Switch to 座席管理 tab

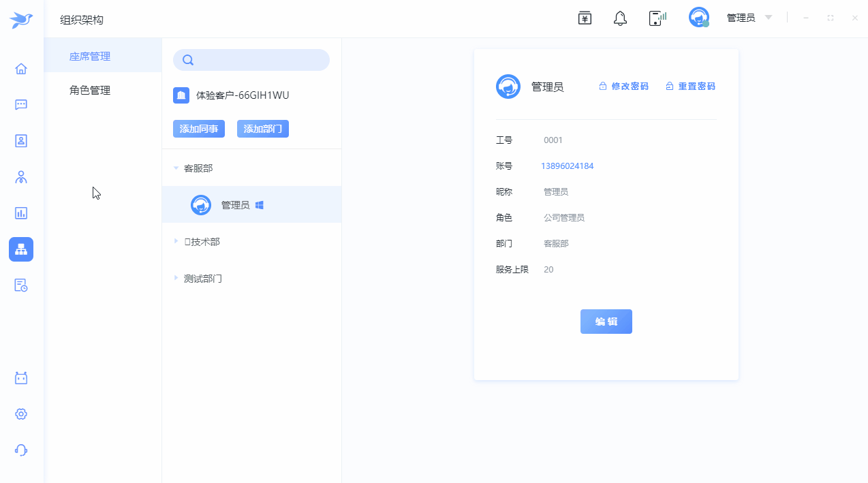click(90, 57)
